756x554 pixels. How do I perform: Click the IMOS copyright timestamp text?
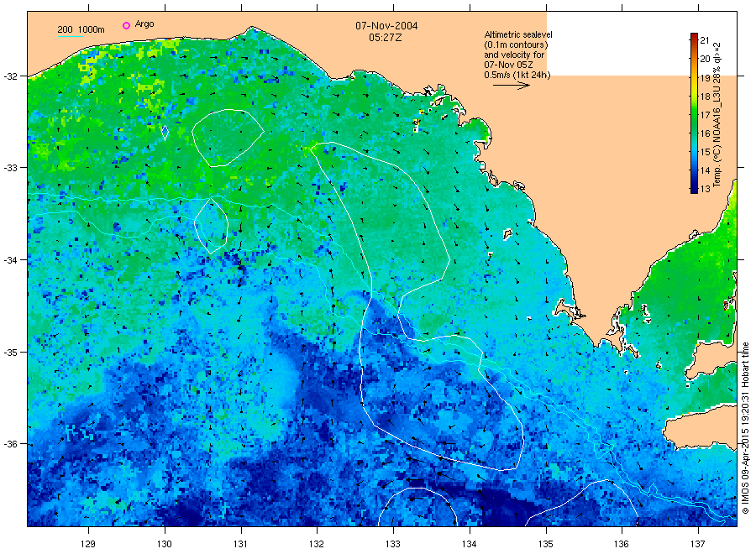[745, 428]
